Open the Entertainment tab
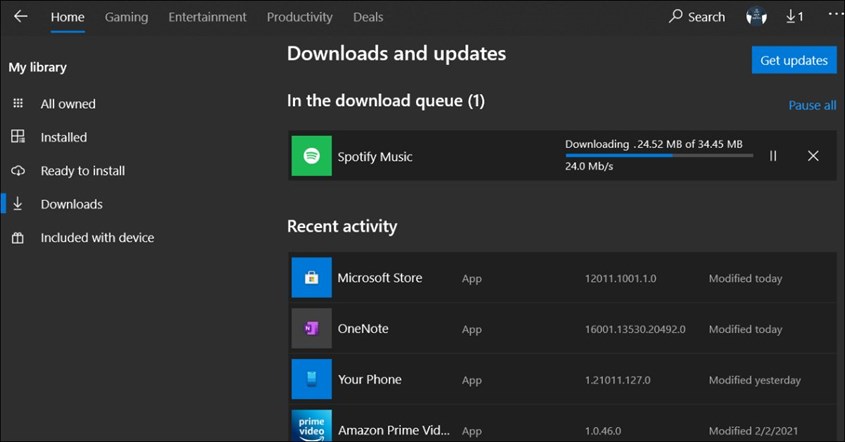 point(207,17)
